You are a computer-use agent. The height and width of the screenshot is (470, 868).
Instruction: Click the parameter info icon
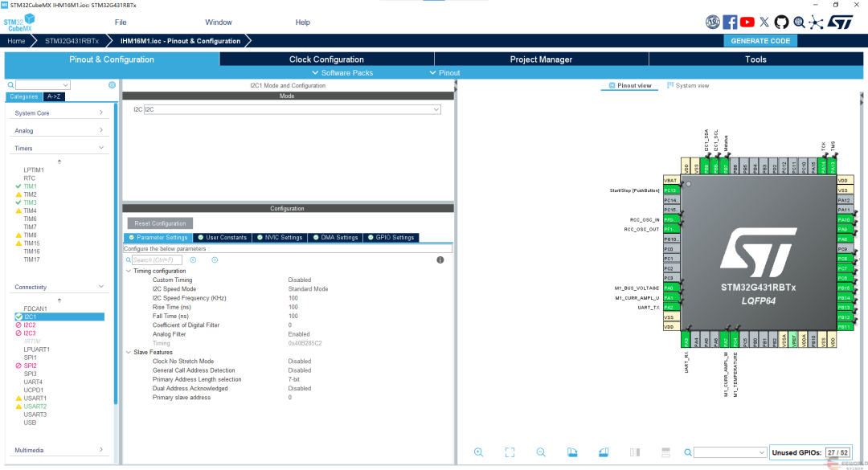click(x=440, y=260)
